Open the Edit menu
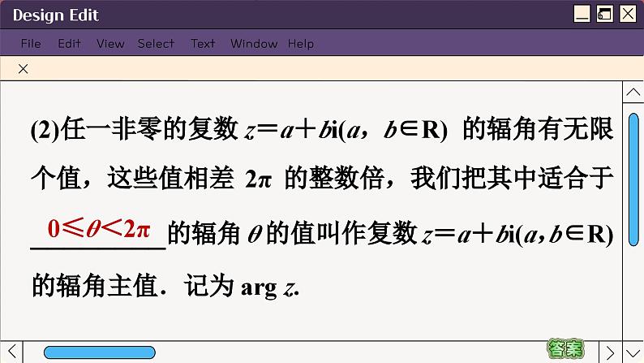The width and height of the screenshot is (644, 363). pyautogui.click(x=69, y=44)
